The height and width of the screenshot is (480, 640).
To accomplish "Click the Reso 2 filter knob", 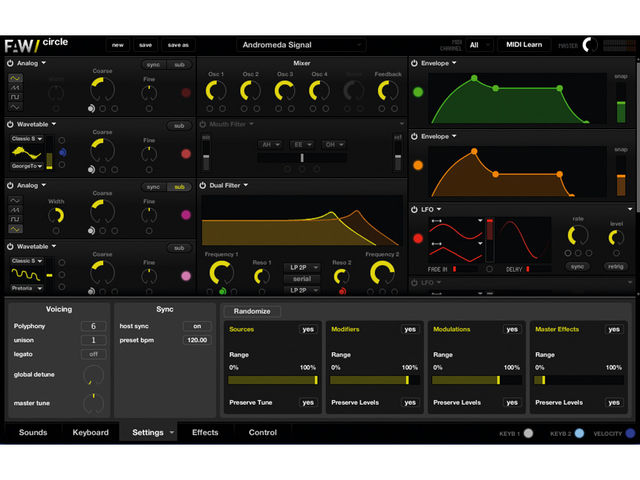I will [341, 277].
